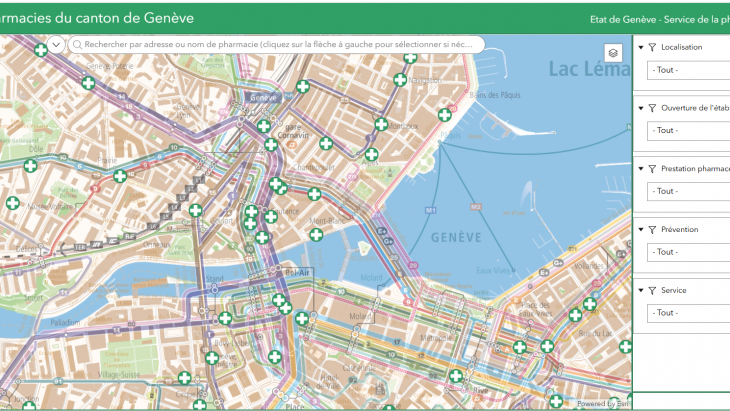Click the Localisation filter funnel icon

click(x=652, y=47)
